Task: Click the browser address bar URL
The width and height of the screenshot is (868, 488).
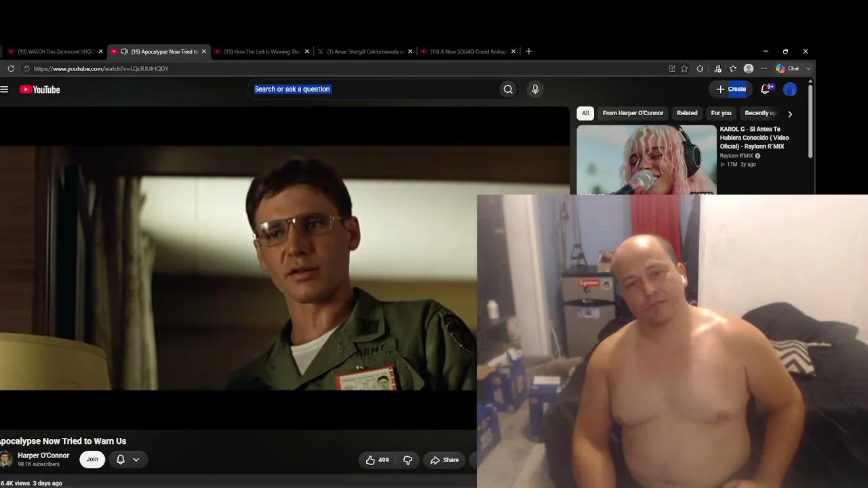Action: coord(101,68)
